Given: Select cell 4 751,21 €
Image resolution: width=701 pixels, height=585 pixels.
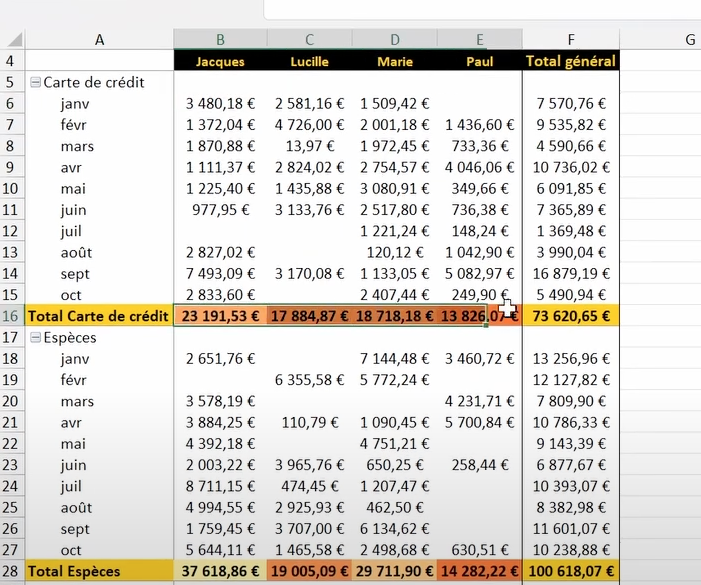Looking at the screenshot, I should click(x=395, y=444).
